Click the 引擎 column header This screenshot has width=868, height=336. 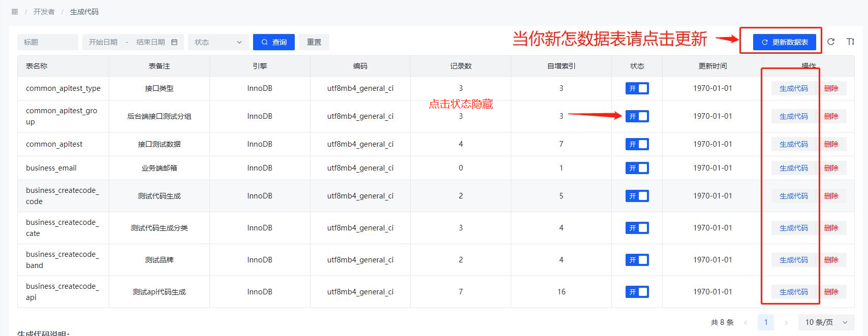(x=260, y=66)
